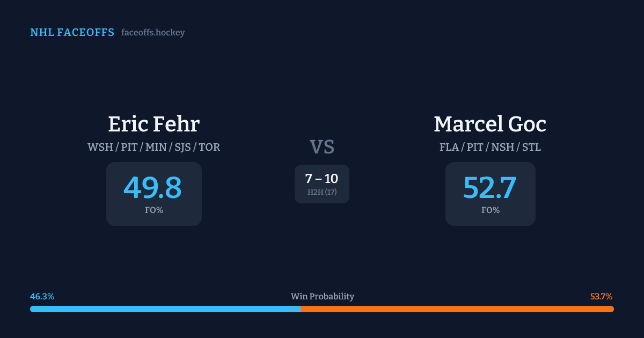Click the FO% label under 49.8
This screenshot has width=644, height=338.
[153, 210]
